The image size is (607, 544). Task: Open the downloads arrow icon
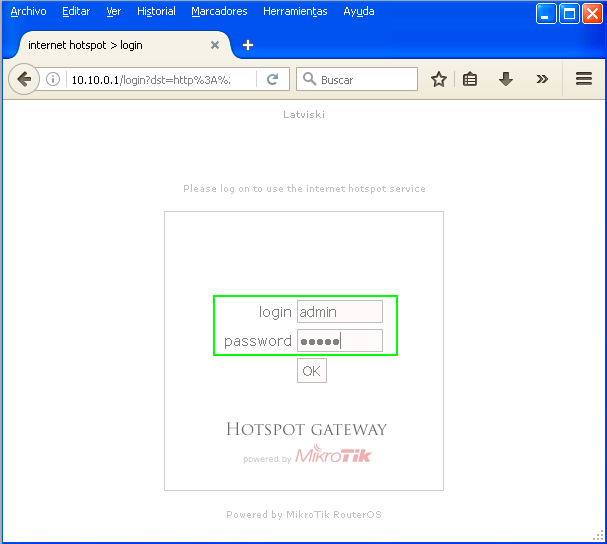[506, 79]
